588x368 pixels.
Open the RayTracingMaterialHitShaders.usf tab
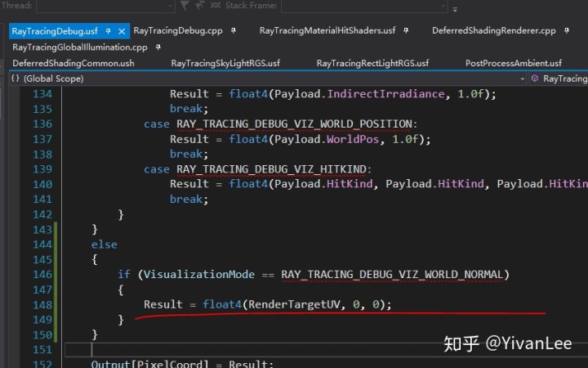click(327, 31)
